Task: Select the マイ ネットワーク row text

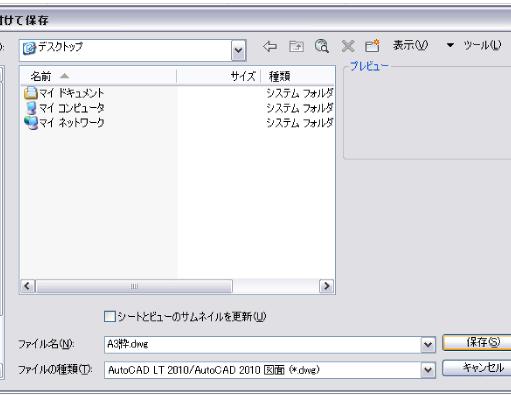Action: point(71,122)
